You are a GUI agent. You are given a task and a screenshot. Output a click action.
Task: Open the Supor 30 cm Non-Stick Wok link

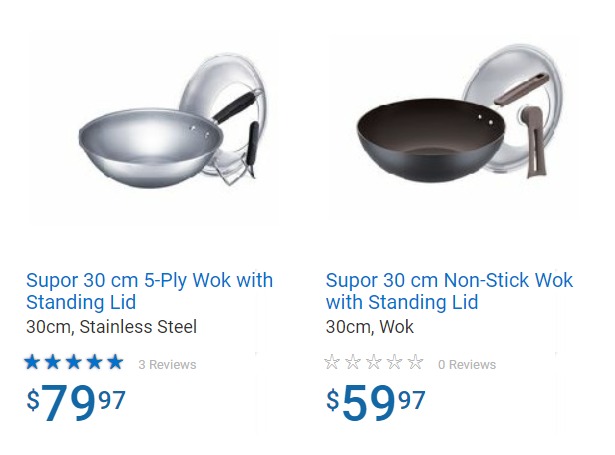(449, 291)
